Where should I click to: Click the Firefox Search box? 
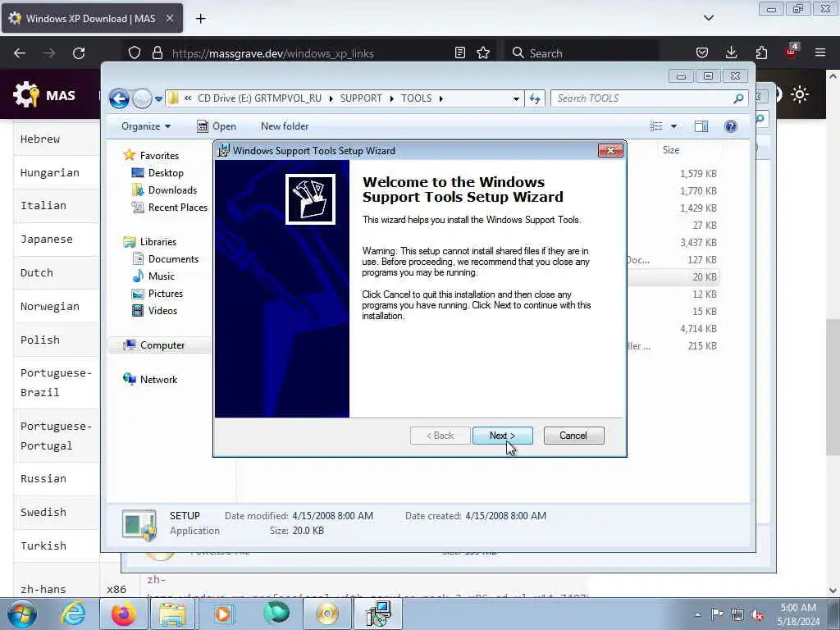pyautogui.click(x=582, y=53)
